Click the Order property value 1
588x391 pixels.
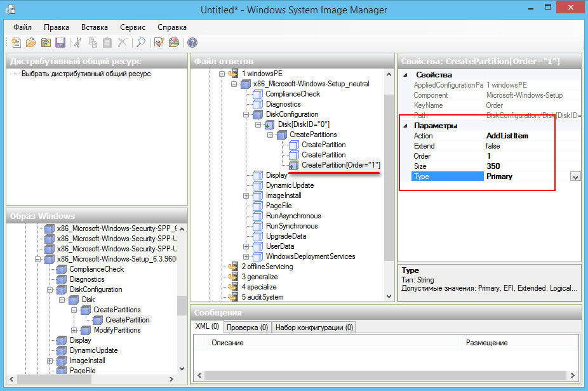(x=489, y=156)
